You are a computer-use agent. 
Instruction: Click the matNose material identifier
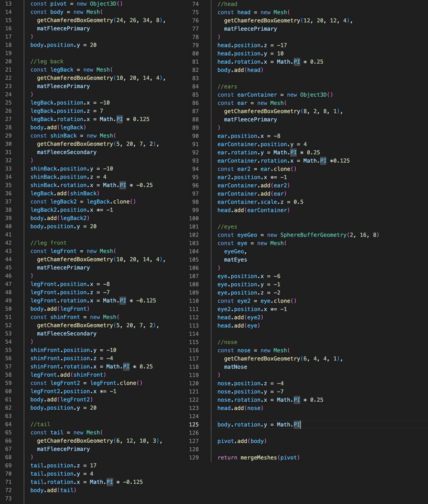point(236,367)
